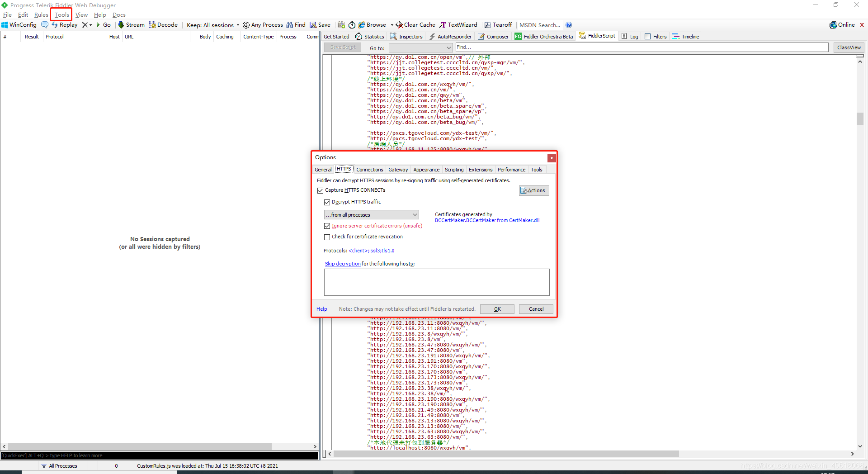Click the Save sessions toolbar button
This screenshot has height=474, width=868.
point(320,25)
